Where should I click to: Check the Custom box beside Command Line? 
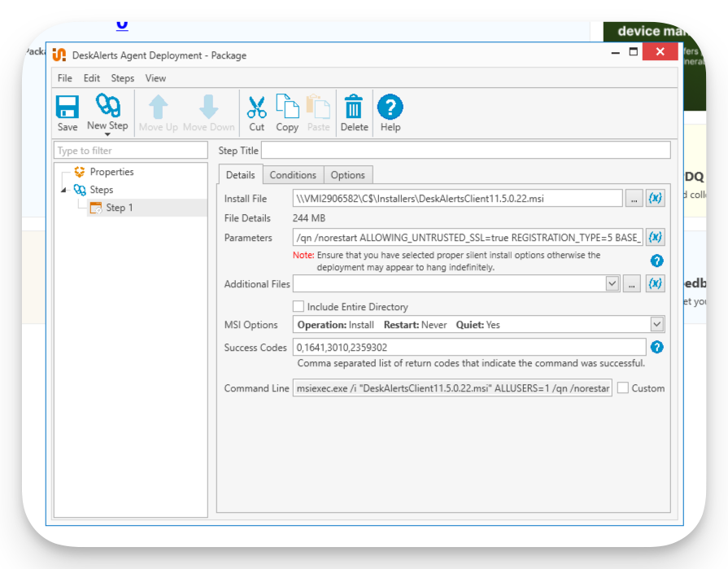(x=624, y=388)
